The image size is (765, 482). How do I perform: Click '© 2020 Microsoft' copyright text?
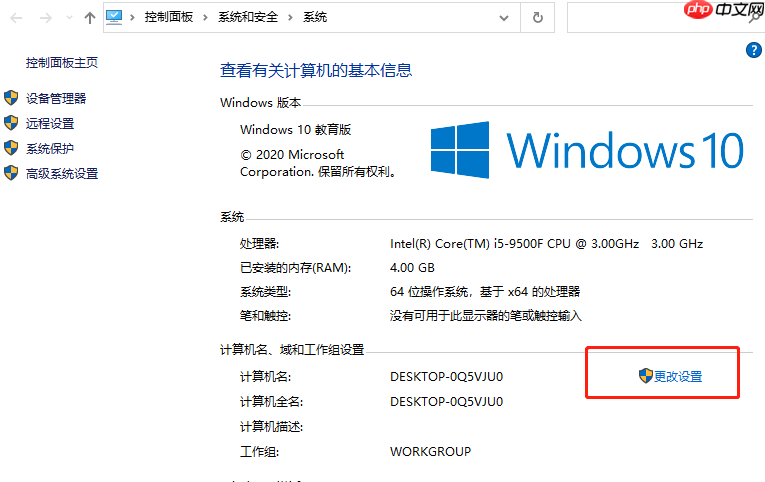[292, 155]
